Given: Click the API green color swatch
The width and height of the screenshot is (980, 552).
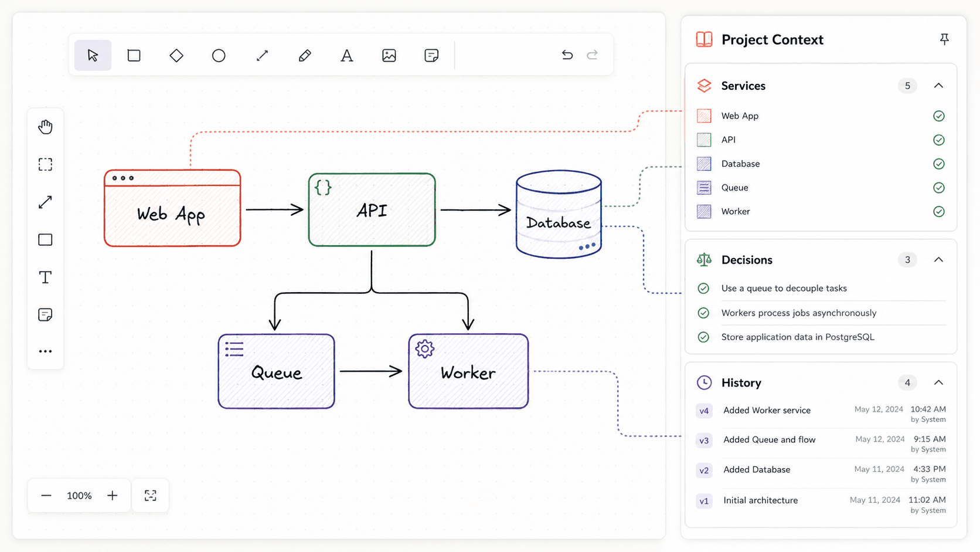Looking at the screenshot, I should [x=704, y=140].
